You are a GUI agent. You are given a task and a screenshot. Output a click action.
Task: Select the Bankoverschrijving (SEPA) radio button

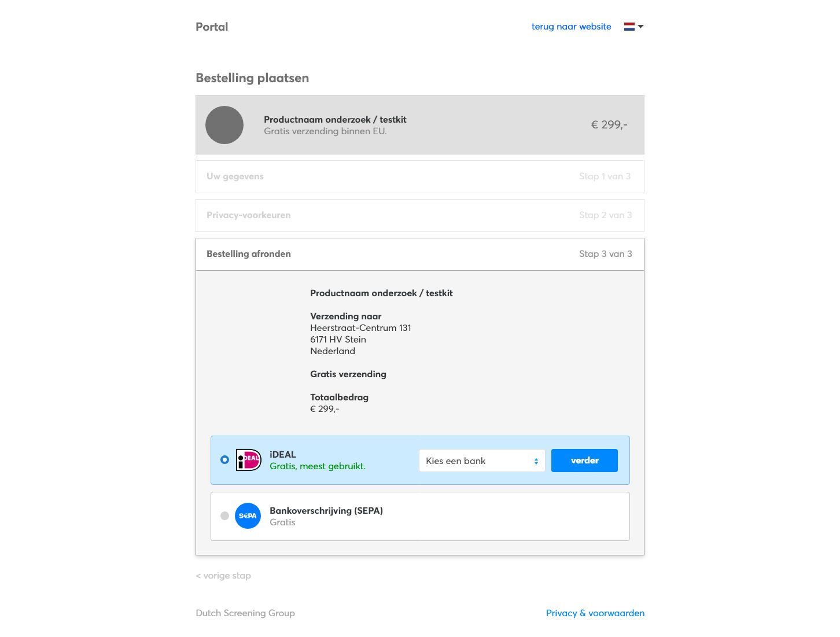tap(224, 516)
